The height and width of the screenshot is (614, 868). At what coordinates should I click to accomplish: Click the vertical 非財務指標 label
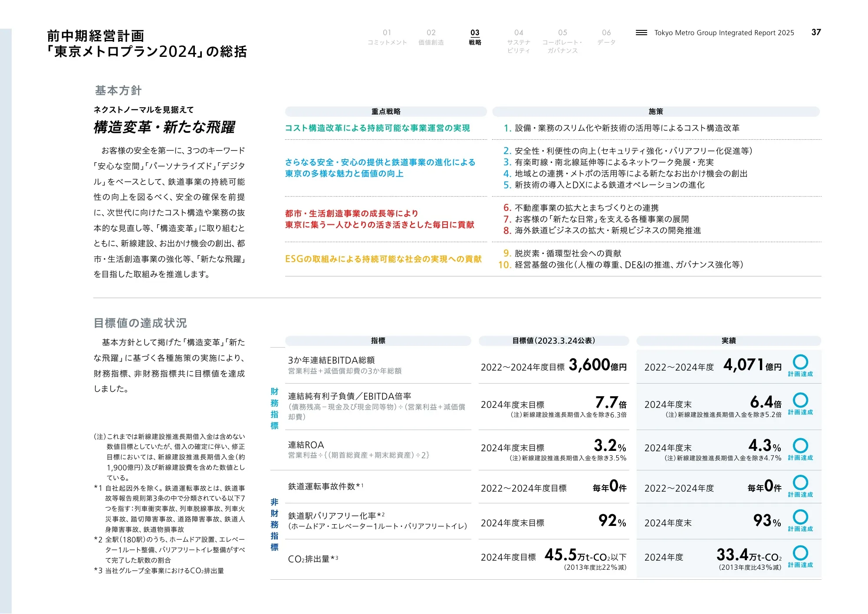tap(274, 525)
